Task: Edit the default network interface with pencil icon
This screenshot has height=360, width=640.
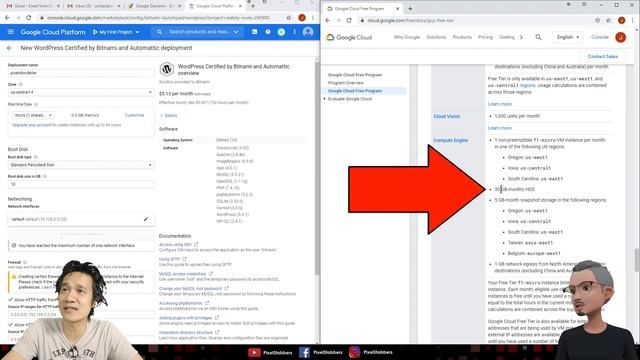Action: coord(146,219)
